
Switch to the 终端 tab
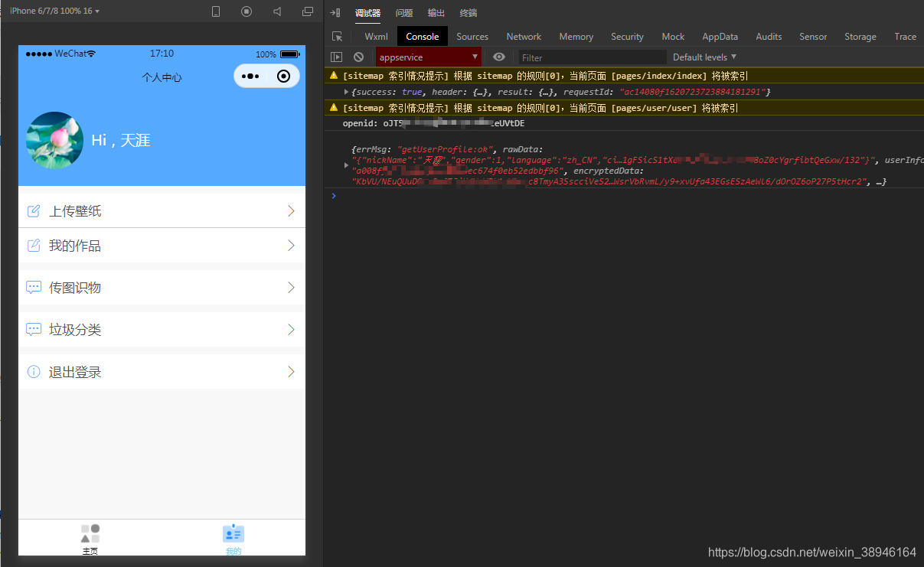click(x=469, y=13)
